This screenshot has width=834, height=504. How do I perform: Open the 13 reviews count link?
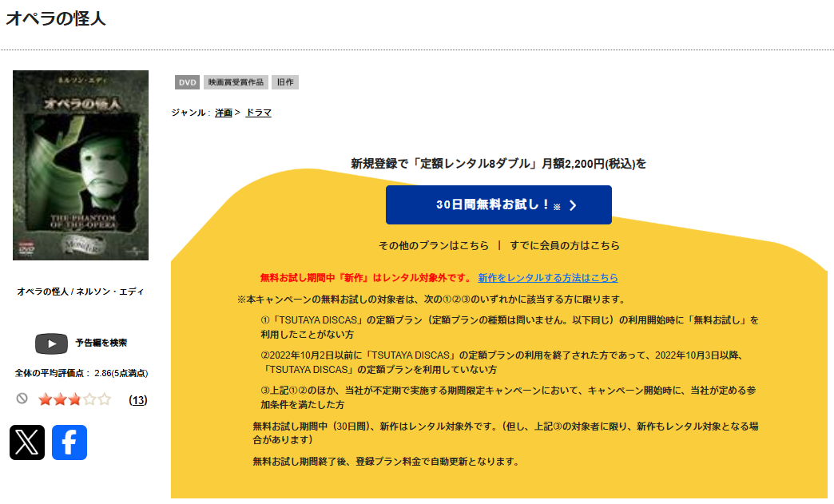coord(138,400)
